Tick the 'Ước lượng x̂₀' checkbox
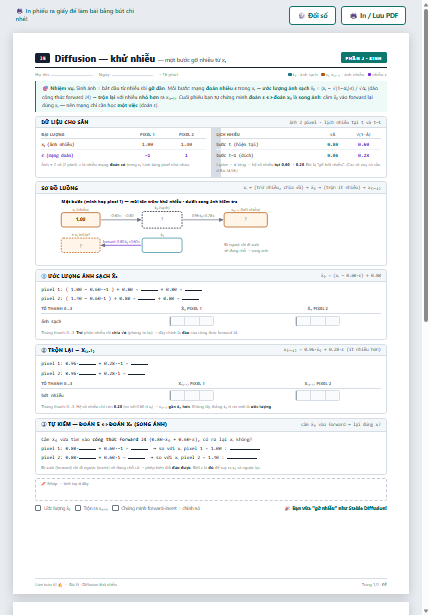The image size is (430, 615). click(x=38, y=508)
